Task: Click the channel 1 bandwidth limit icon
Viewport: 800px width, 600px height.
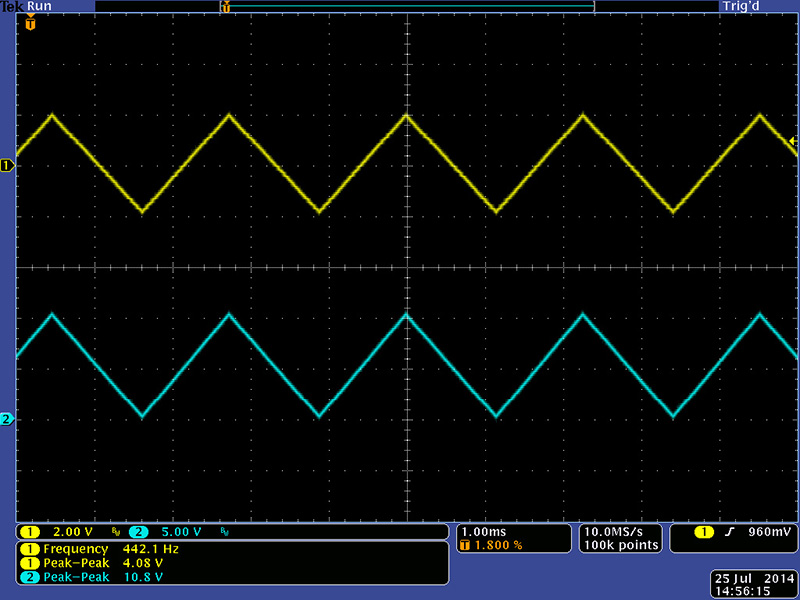Action: pyautogui.click(x=115, y=532)
